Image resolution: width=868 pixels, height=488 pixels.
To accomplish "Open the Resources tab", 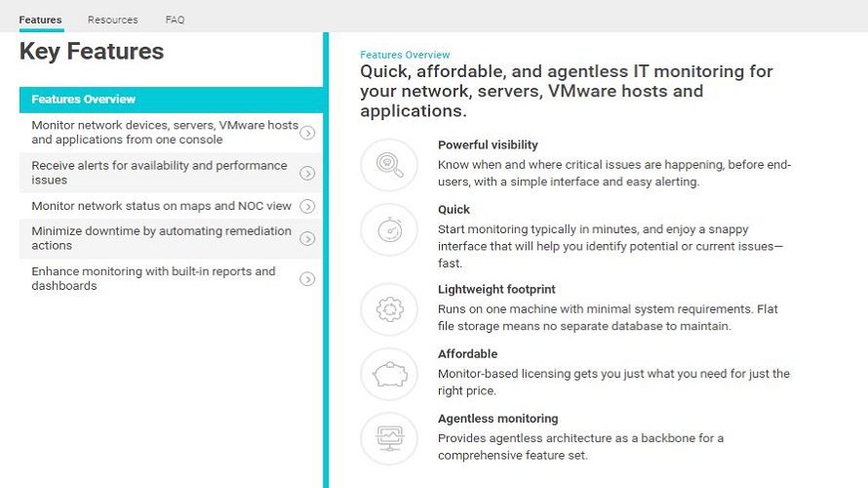I will [112, 20].
